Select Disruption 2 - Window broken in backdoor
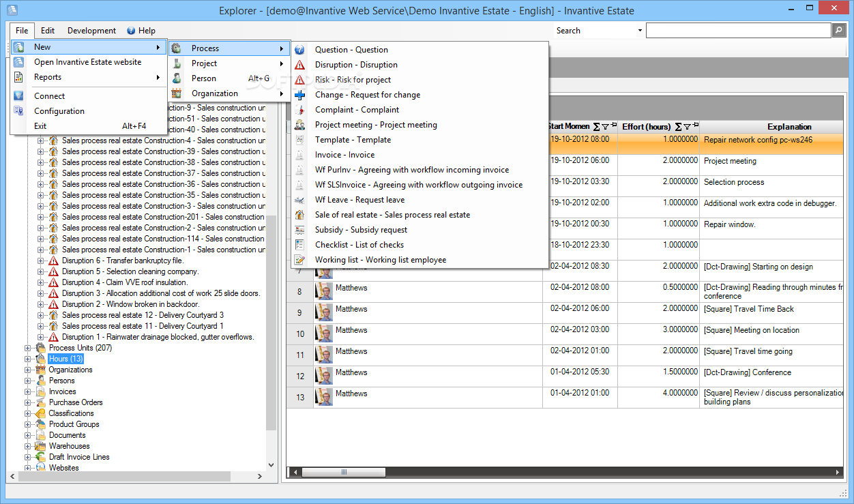854x504 pixels. [130, 304]
